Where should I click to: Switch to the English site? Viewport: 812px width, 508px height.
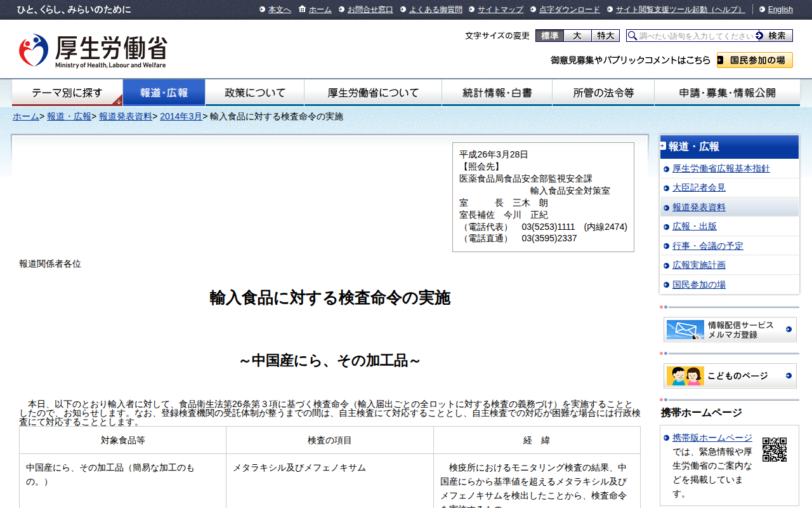click(780, 10)
